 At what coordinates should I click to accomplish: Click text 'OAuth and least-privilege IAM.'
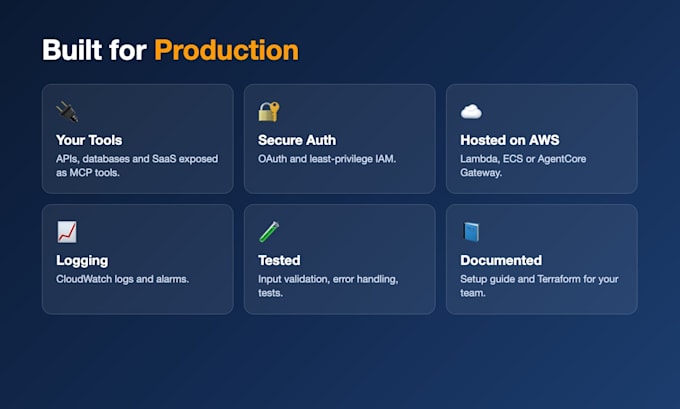327,159
